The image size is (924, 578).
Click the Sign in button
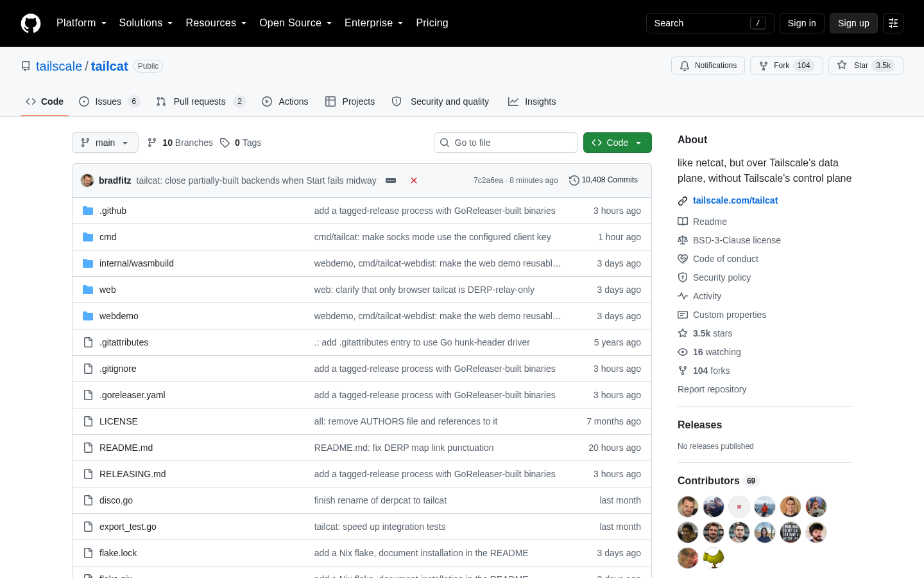click(x=801, y=23)
